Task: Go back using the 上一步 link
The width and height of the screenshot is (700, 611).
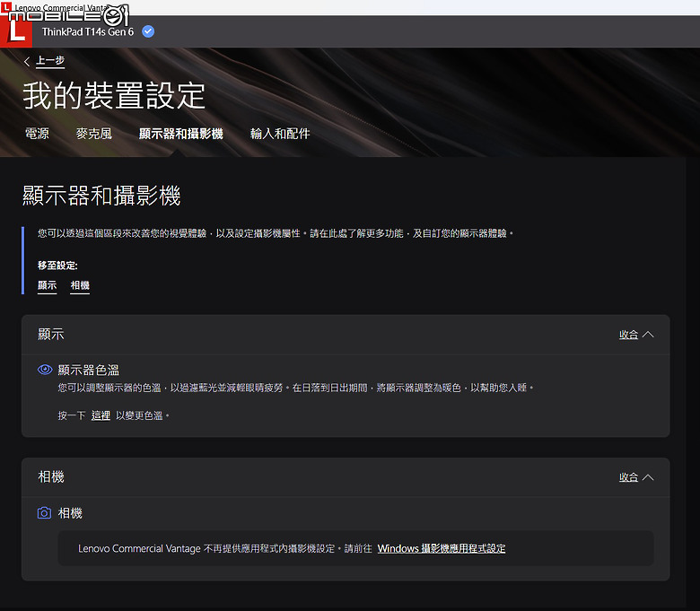Action: (x=50, y=61)
